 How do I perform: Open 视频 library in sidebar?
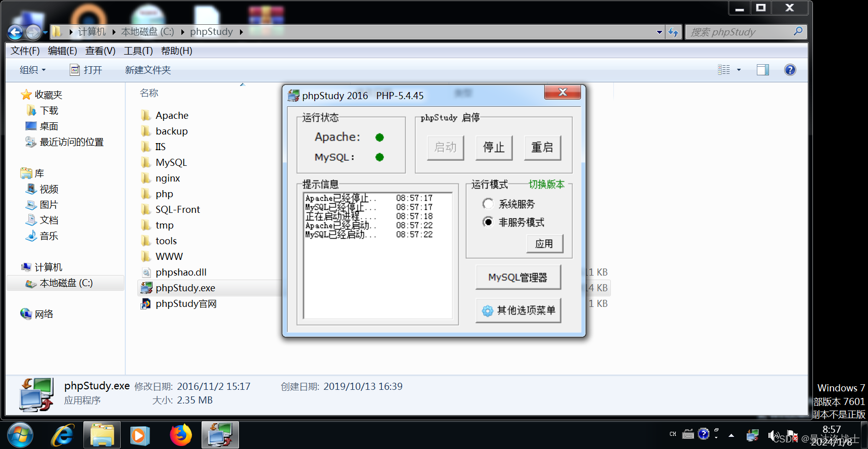[42, 189]
